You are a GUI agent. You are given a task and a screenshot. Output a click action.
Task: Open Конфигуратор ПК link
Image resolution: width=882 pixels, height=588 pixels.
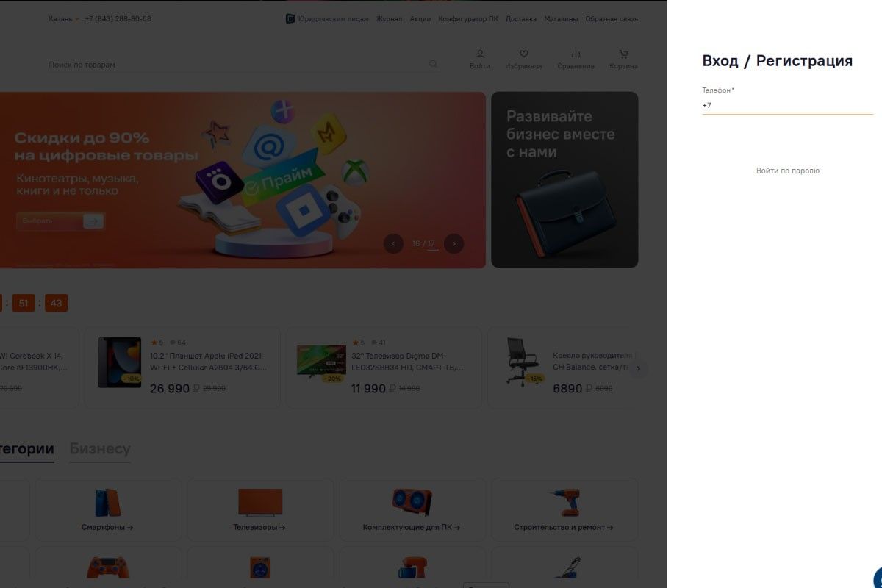click(467, 18)
